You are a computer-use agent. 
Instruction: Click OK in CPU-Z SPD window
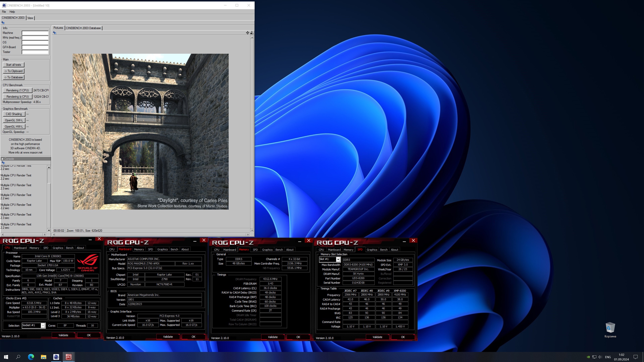click(x=403, y=337)
